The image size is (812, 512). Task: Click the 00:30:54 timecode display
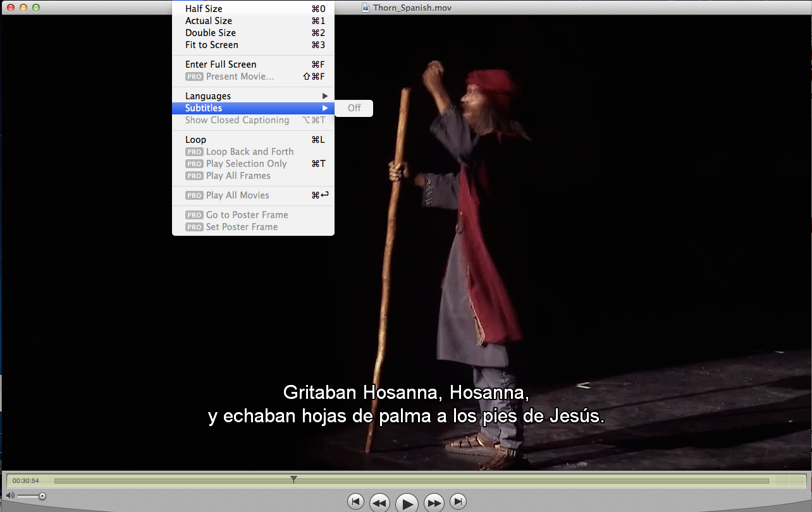26,481
